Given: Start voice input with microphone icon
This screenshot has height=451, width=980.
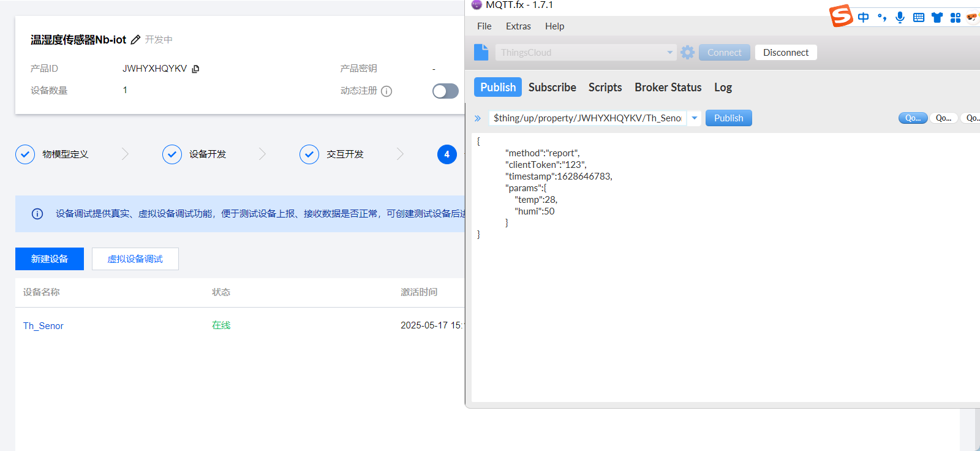Looking at the screenshot, I should click(x=900, y=17).
